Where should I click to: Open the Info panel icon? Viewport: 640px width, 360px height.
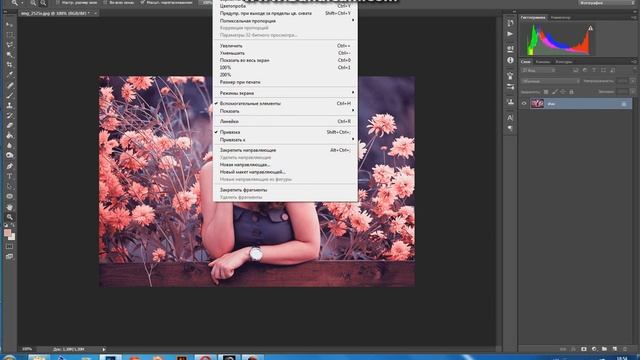(x=510, y=60)
